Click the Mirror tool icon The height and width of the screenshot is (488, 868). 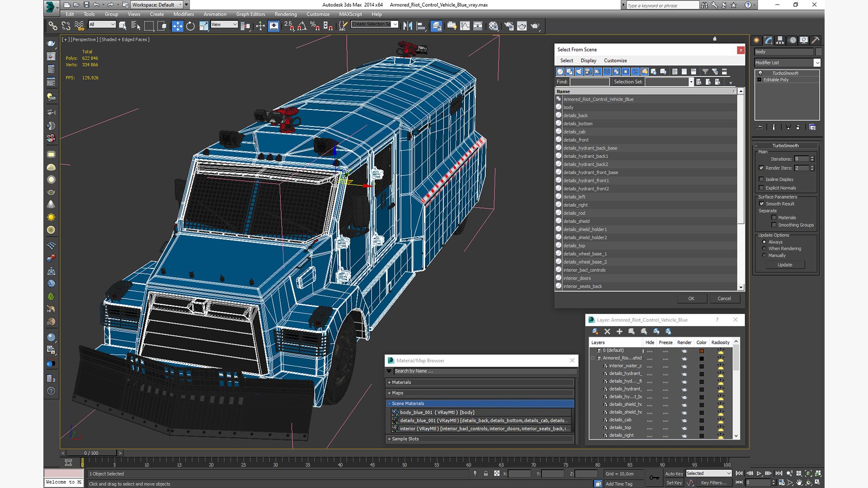pos(408,26)
